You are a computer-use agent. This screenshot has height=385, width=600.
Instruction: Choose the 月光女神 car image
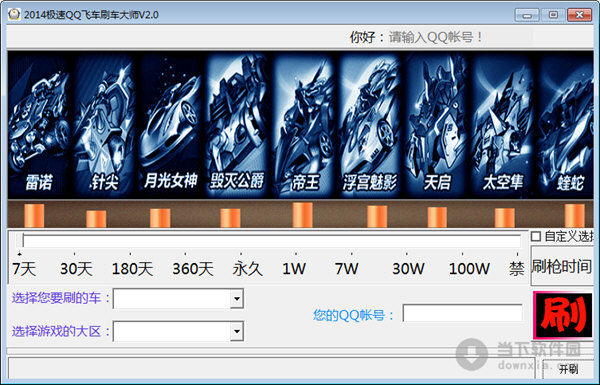click(x=170, y=124)
